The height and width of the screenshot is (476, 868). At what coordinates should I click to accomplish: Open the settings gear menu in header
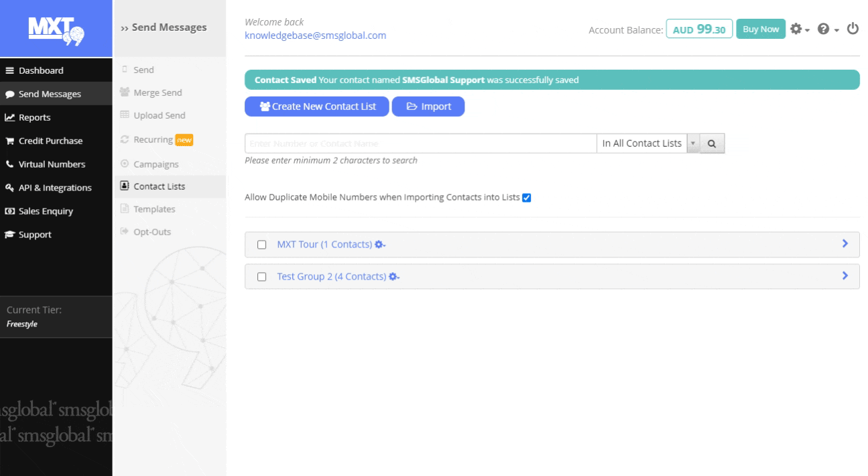coord(800,29)
